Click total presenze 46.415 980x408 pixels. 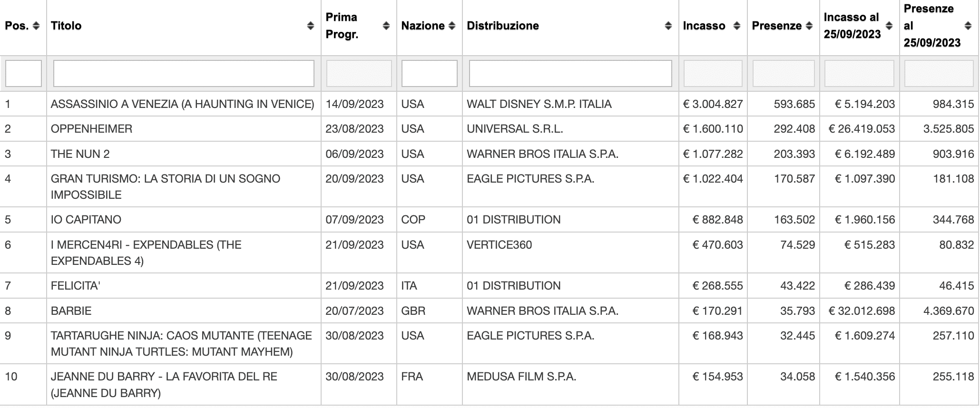(x=956, y=286)
